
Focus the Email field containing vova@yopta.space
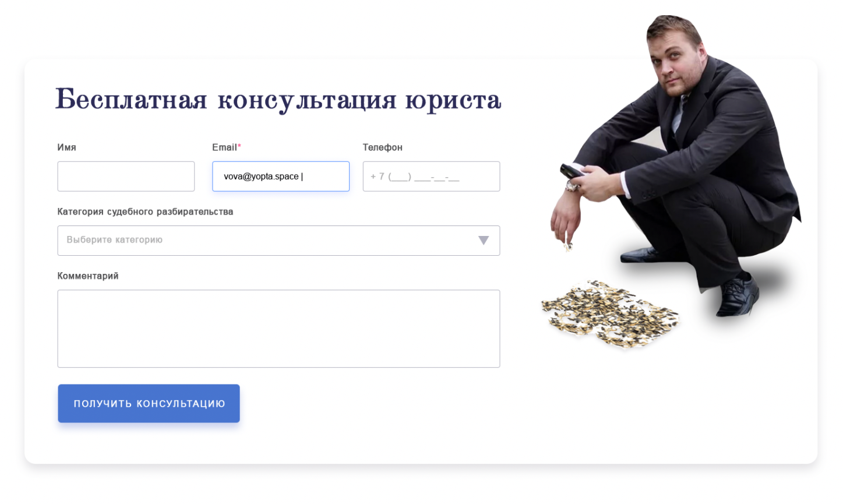point(281,176)
